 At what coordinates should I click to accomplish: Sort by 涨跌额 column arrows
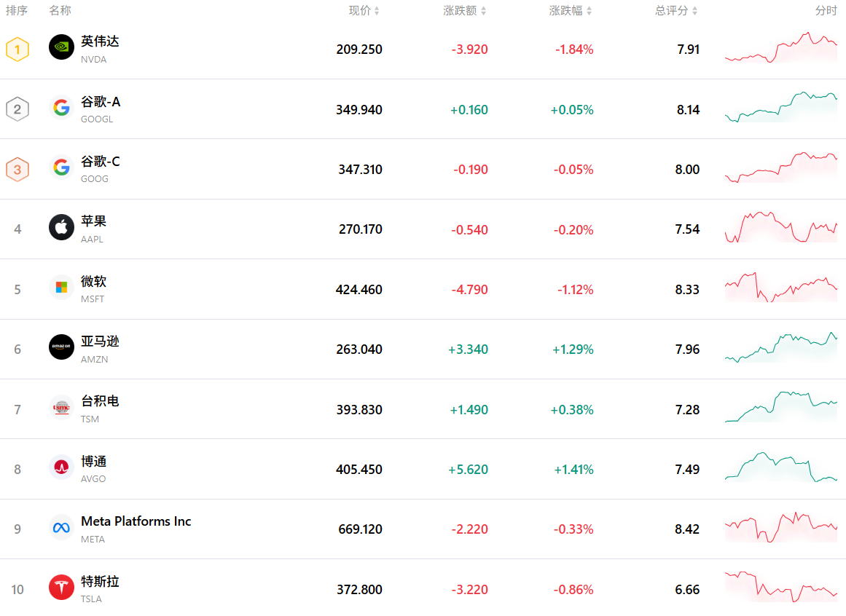483,11
